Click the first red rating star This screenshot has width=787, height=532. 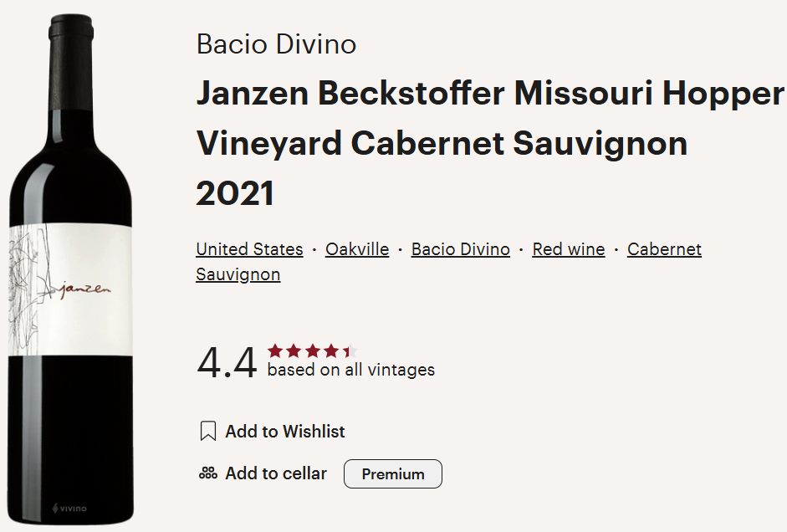click(275, 350)
